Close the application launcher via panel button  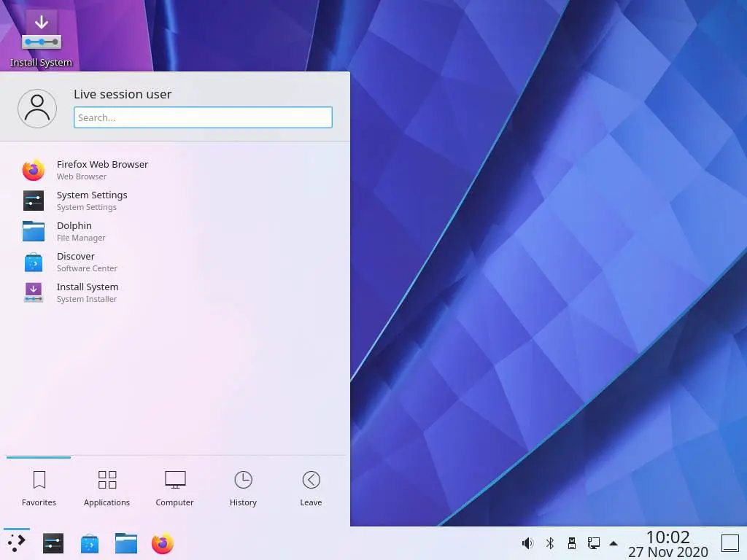(x=17, y=543)
